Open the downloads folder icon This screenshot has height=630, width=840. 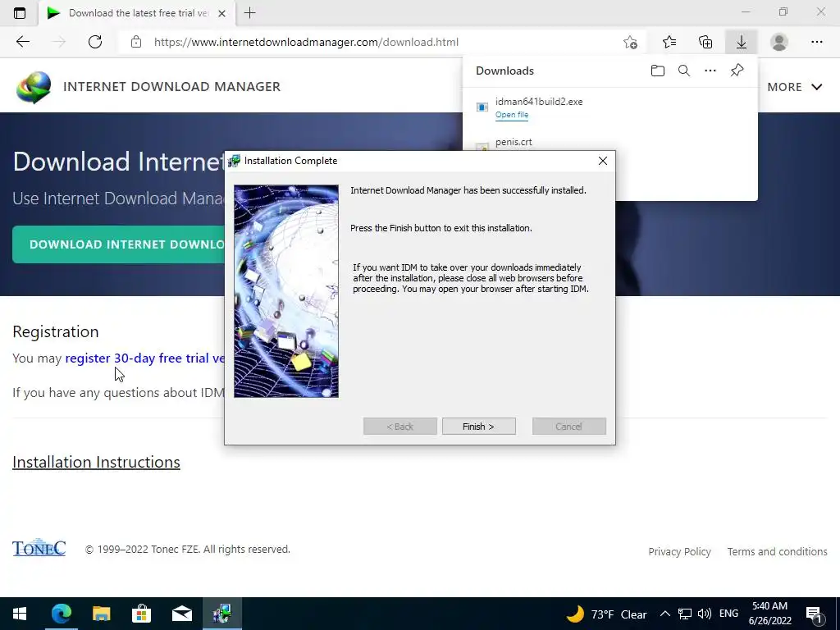point(658,71)
